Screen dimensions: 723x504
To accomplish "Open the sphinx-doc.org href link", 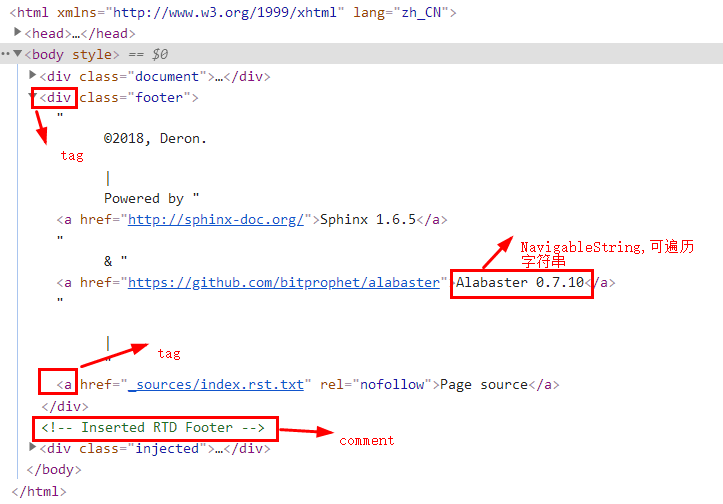I will [216, 219].
